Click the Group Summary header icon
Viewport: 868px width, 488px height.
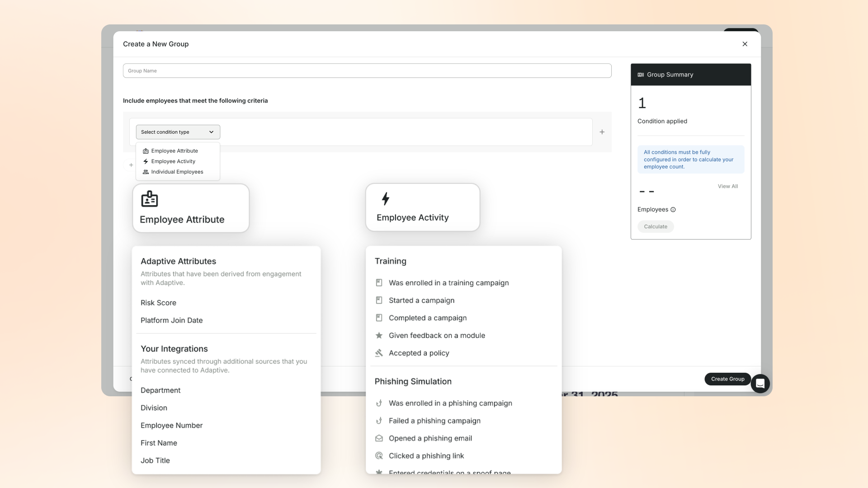point(641,75)
